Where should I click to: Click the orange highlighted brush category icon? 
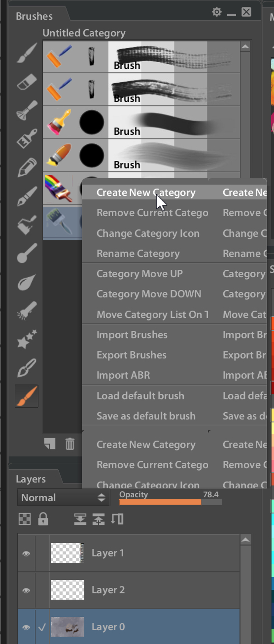pyautogui.click(x=27, y=396)
